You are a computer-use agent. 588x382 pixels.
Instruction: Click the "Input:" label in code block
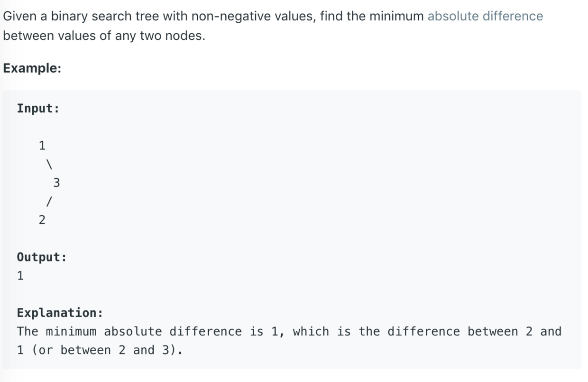click(x=38, y=108)
